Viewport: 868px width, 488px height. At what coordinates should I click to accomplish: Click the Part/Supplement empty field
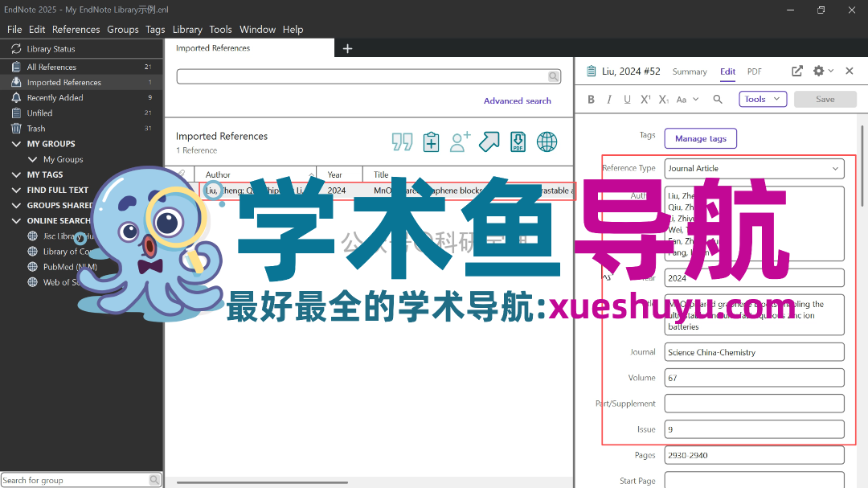(x=754, y=404)
